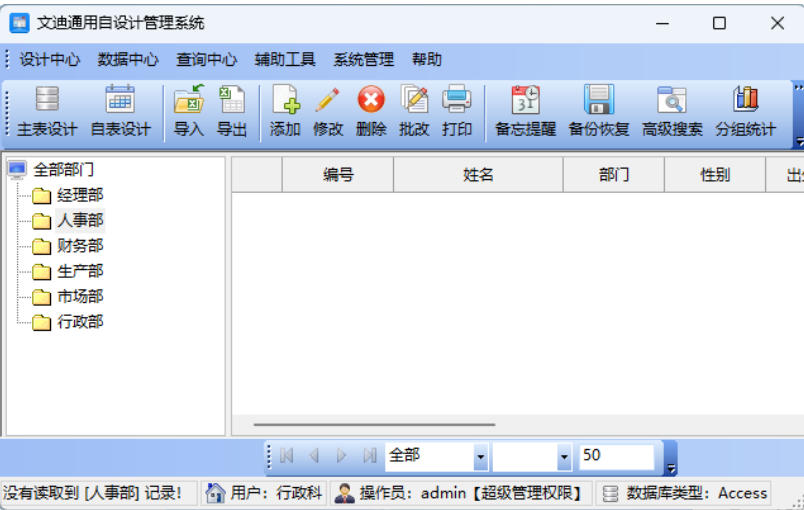The image size is (804, 510).
Task: Select the 财务部 department label
Action: [81, 246]
